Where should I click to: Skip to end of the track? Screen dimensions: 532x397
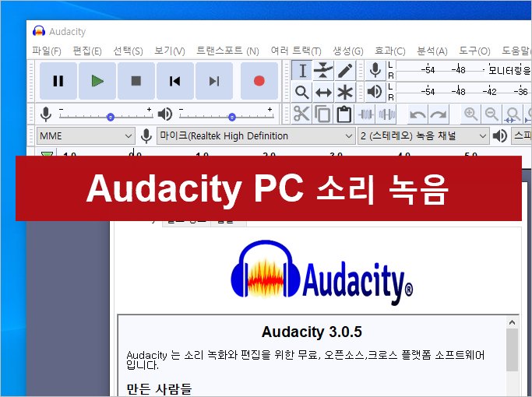click(214, 81)
